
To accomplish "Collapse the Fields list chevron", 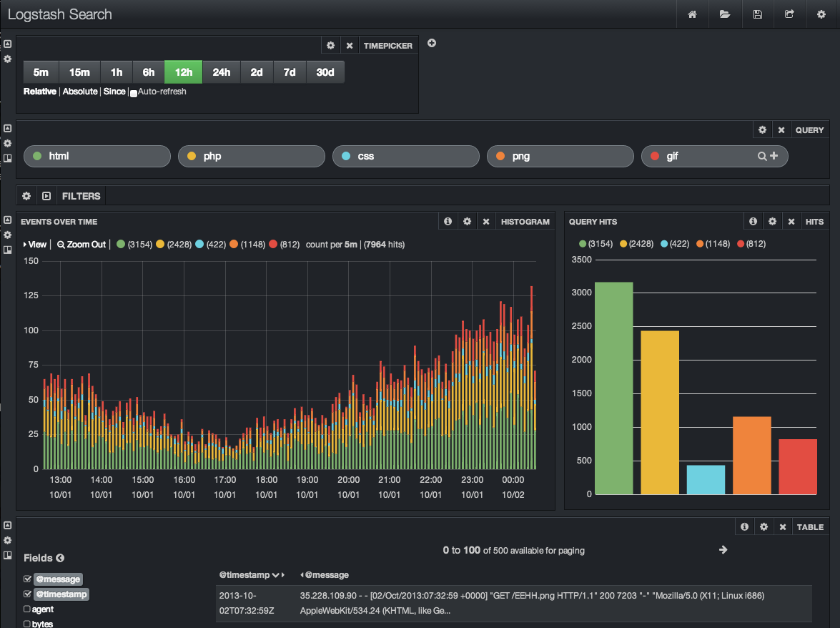I will pyautogui.click(x=60, y=558).
